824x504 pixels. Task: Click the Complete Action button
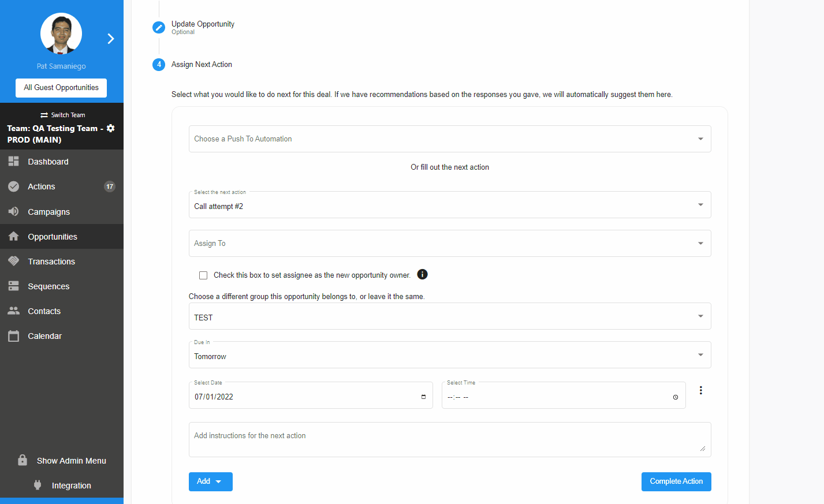[676, 481]
